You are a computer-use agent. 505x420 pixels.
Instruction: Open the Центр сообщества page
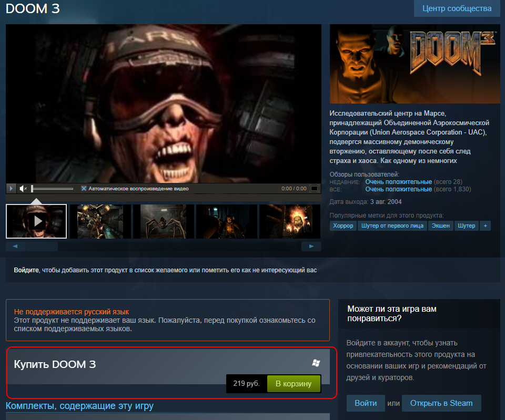[457, 8]
